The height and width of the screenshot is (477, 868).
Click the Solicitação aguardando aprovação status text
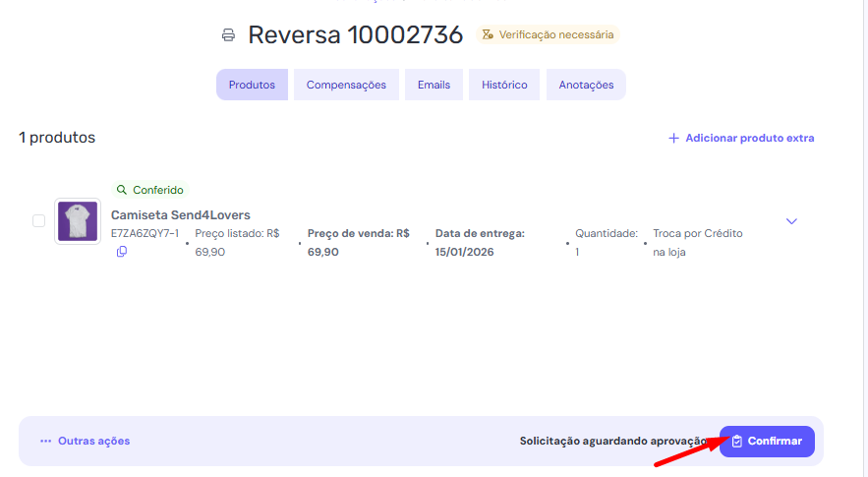coord(611,442)
